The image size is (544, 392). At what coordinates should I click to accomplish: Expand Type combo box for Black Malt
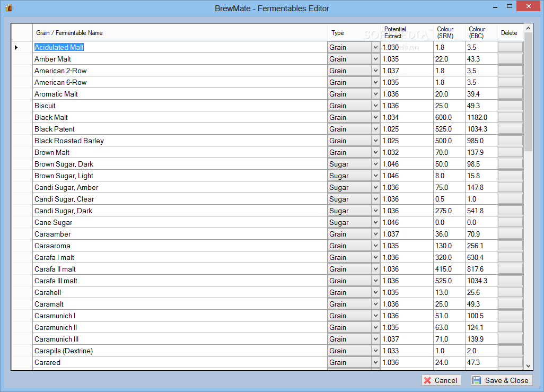[x=375, y=117]
